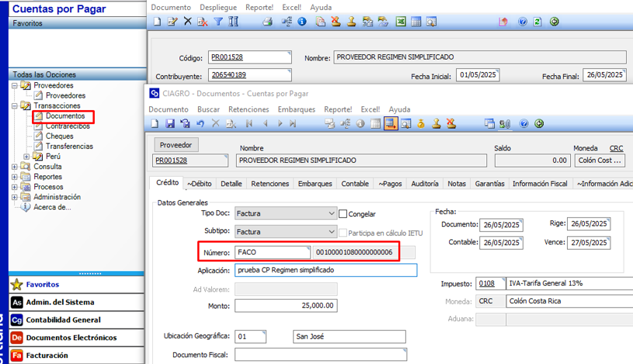
Task: Click the undo icon in Documentos toolbar
Action: 200,123
